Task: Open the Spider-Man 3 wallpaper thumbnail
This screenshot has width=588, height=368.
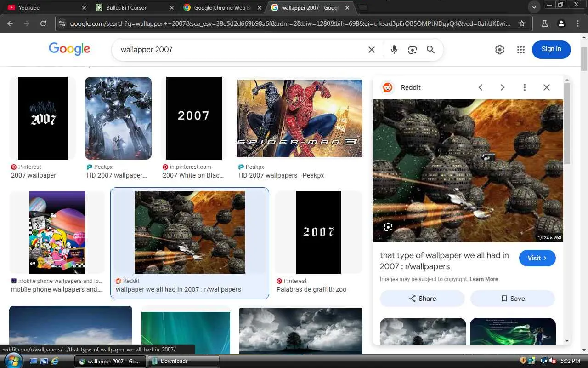Action: (x=300, y=118)
